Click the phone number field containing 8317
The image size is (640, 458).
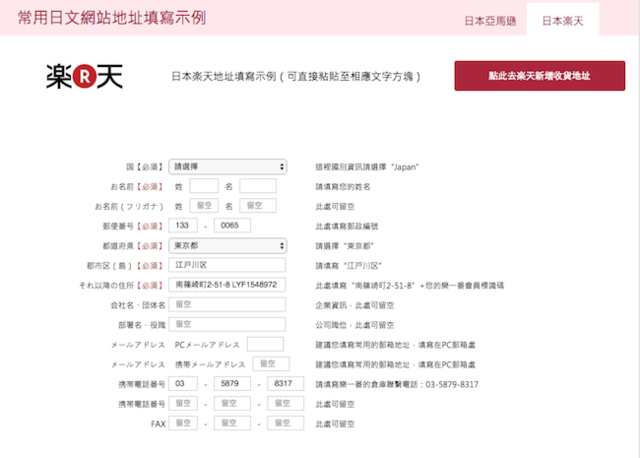tap(285, 384)
